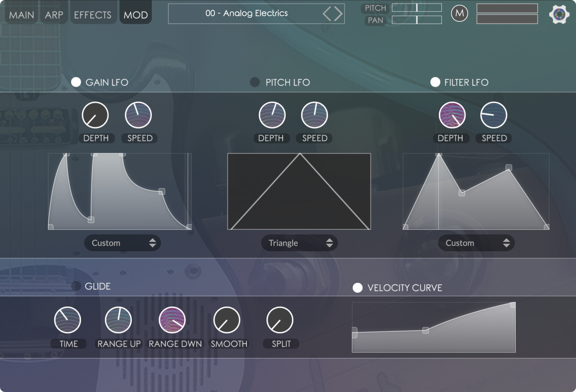Open the Triangle waveform dropdown

[299, 243]
